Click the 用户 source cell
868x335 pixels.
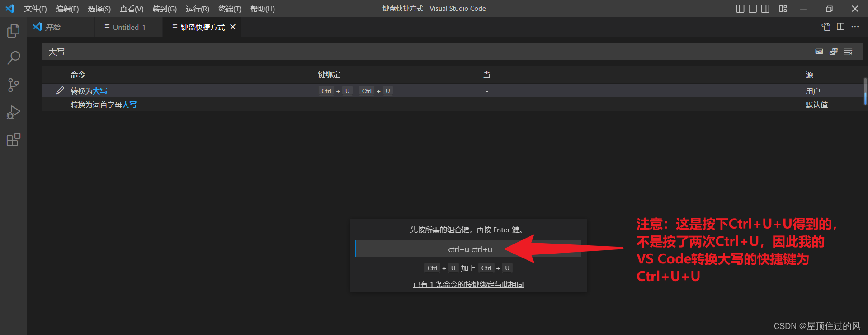pyautogui.click(x=813, y=91)
